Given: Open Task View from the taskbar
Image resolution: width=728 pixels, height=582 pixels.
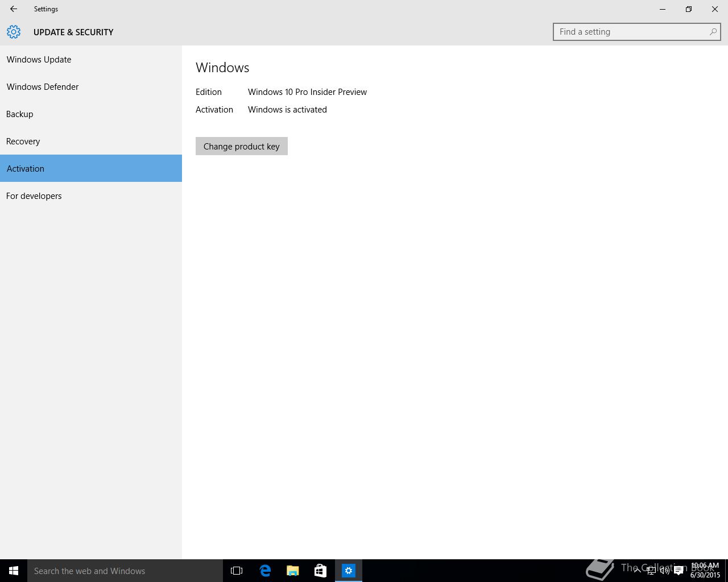Looking at the screenshot, I should pos(237,571).
